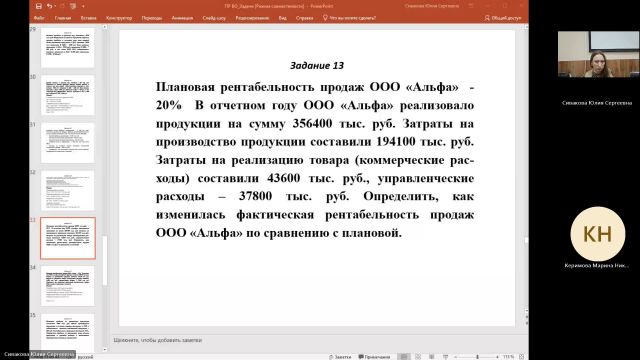Select slide 34 thumbnail
Screen dimensions: 640x360
coord(68,286)
